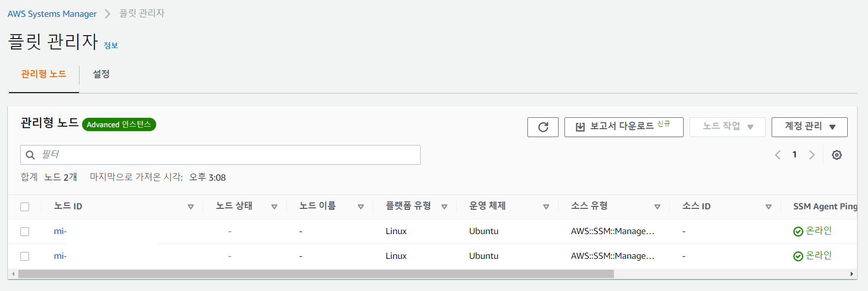The image size is (868, 291).
Task: Sort by 소스 유형 column arrow
Action: tap(657, 207)
